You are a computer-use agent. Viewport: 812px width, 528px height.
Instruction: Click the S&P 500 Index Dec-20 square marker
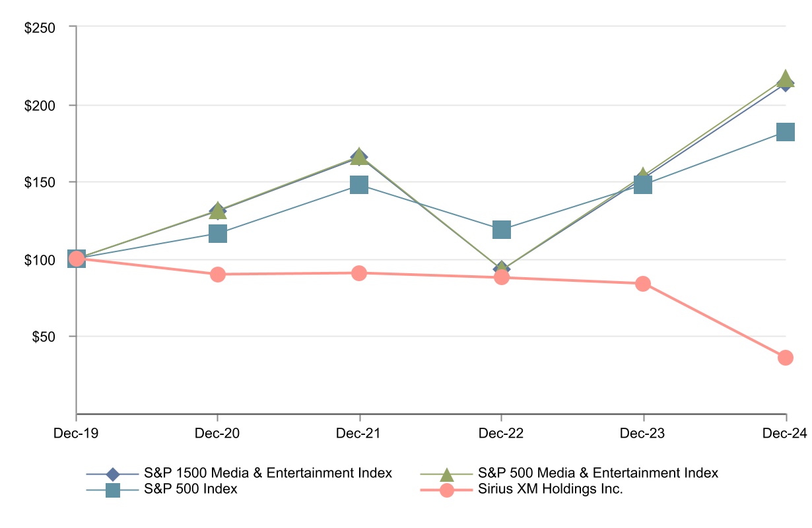click(218, 234)
